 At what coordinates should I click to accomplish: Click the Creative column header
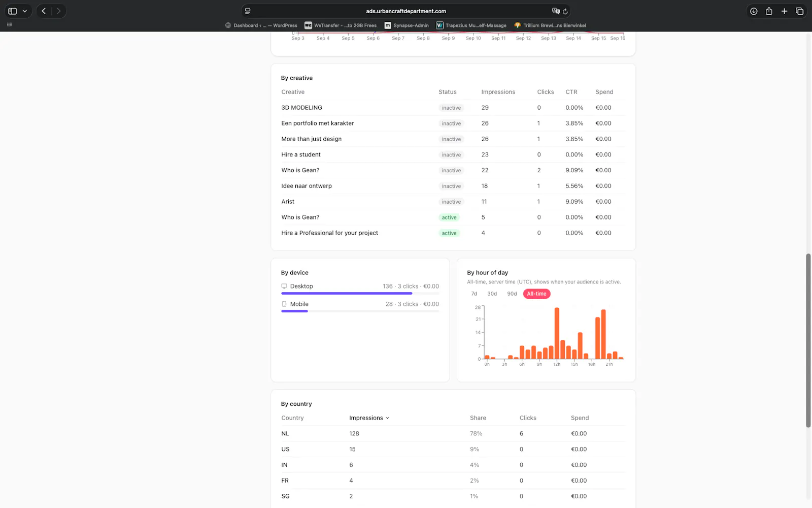click(x=293, y=92)
